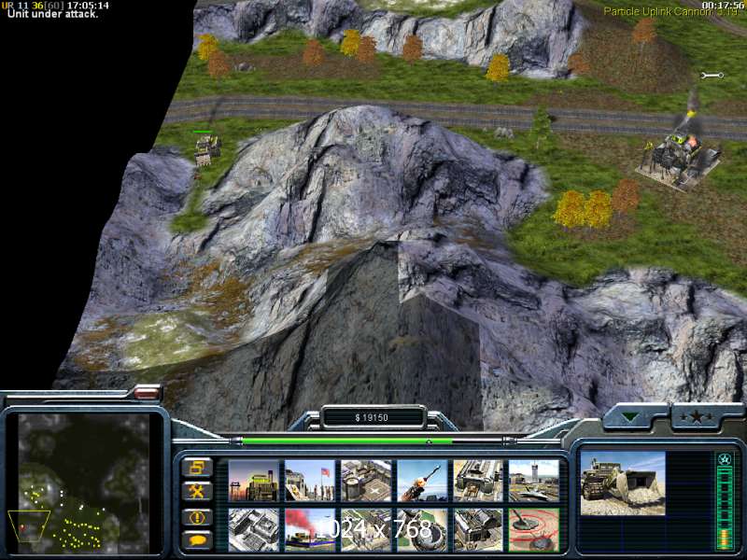The width and height of the screenshot is (747, 560).
Task: Select the white building icon in bottom row
Action: tap(253, 529)
